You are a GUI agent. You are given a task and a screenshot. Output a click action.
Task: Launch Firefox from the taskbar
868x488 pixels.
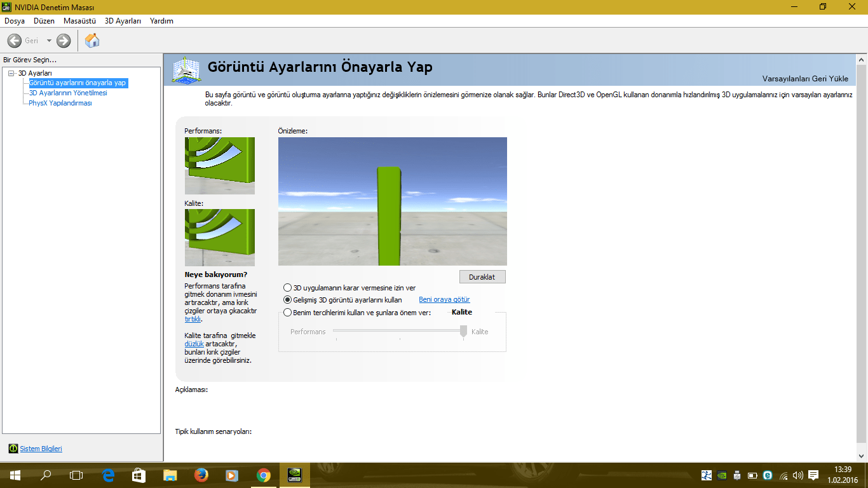(x=201, y=475)
